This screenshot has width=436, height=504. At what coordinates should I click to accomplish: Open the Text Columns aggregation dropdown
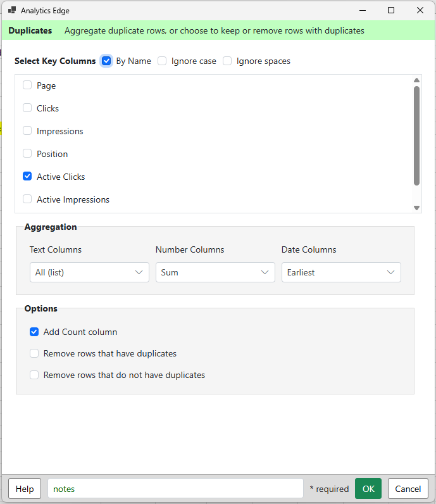(89, 272)
